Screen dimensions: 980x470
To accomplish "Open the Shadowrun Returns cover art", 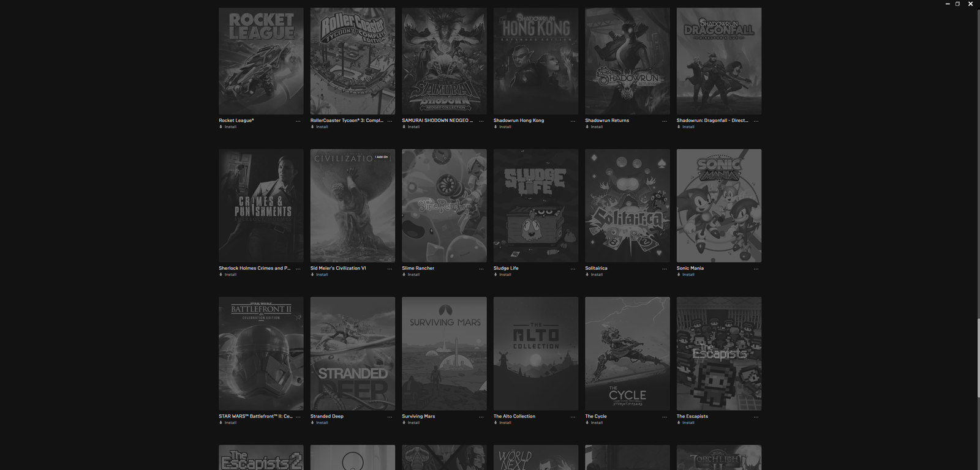I will click(627, 61).
